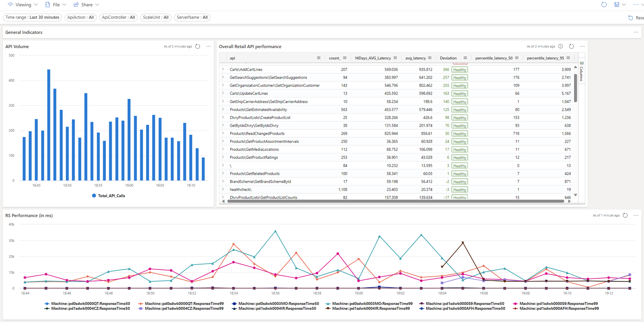This screenshot has width=644, height=322.
Task: Expand the Products\ReadChangedProducts row
Action: pos(223,133)
